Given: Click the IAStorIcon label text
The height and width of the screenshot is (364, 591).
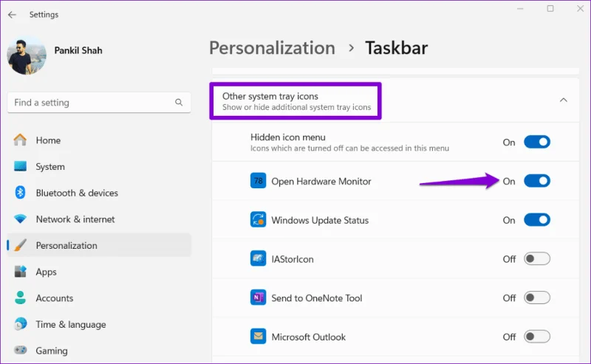Looking at the screenshot, I should (293, 259).
